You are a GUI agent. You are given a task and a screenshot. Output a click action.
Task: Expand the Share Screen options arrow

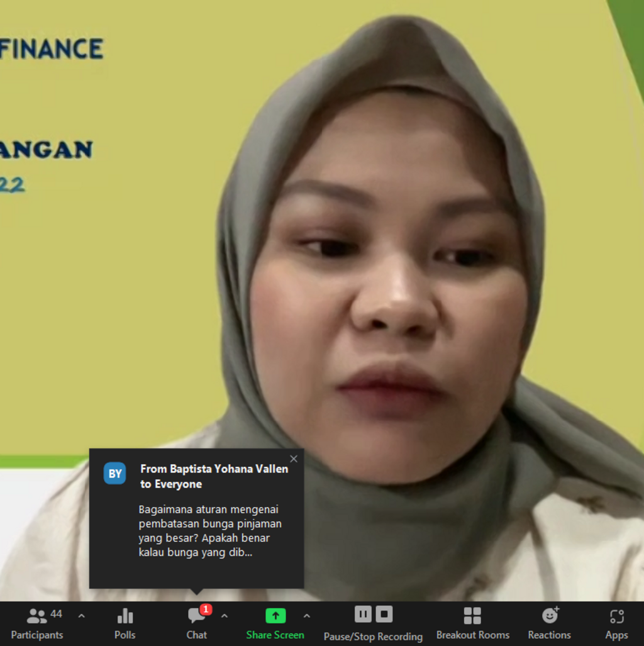[x=307, y=616]
